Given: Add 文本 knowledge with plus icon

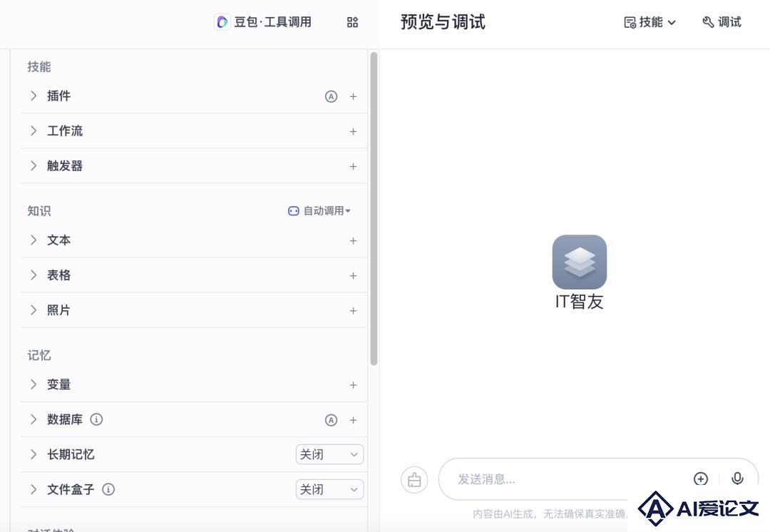Looking at the screenshot, I should tap(353, 241).
